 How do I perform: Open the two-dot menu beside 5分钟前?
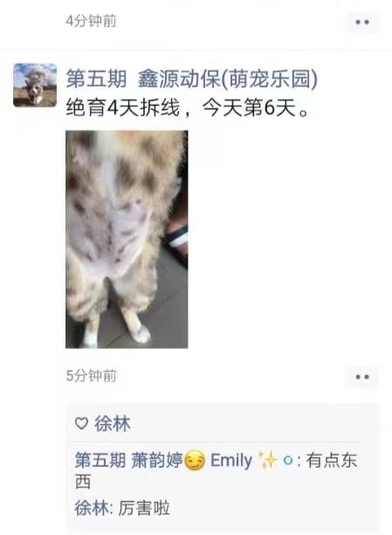click(x=362, y=377)
